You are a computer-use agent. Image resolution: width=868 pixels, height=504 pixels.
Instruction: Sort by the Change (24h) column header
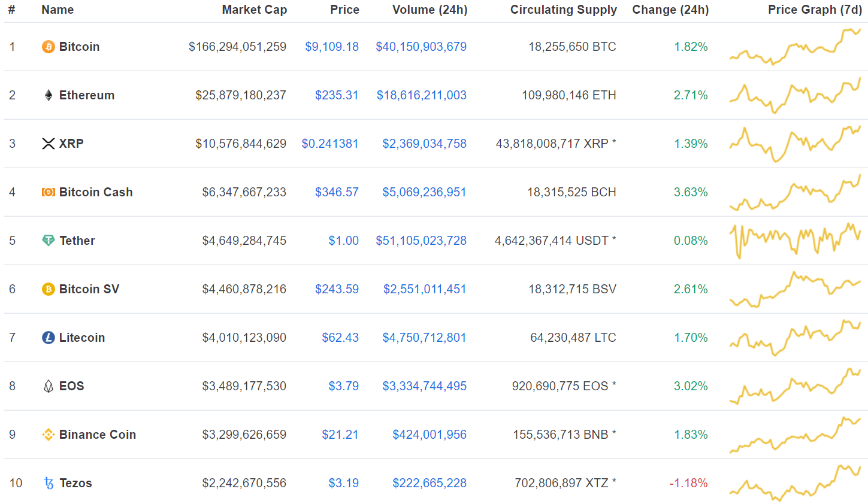670,10
